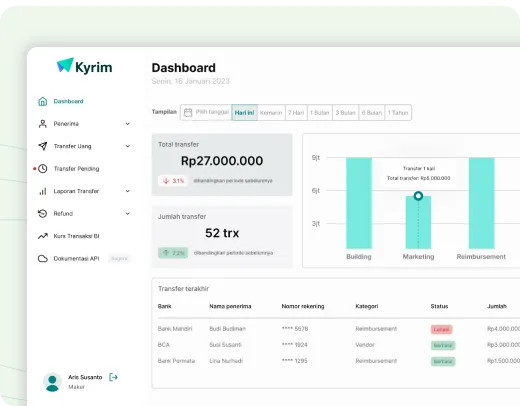Click the Kategori column header
Screen dimensions: 520x406
point(367,306)
